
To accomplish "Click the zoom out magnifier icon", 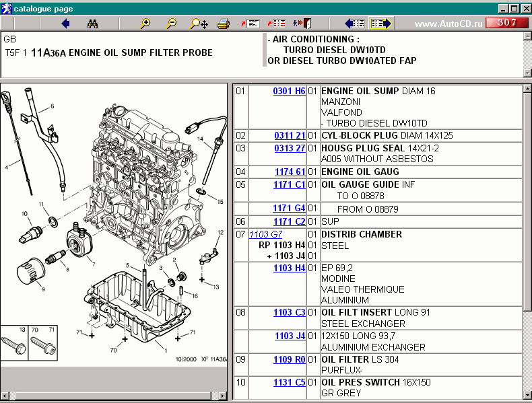I will [x=172, y=24].
